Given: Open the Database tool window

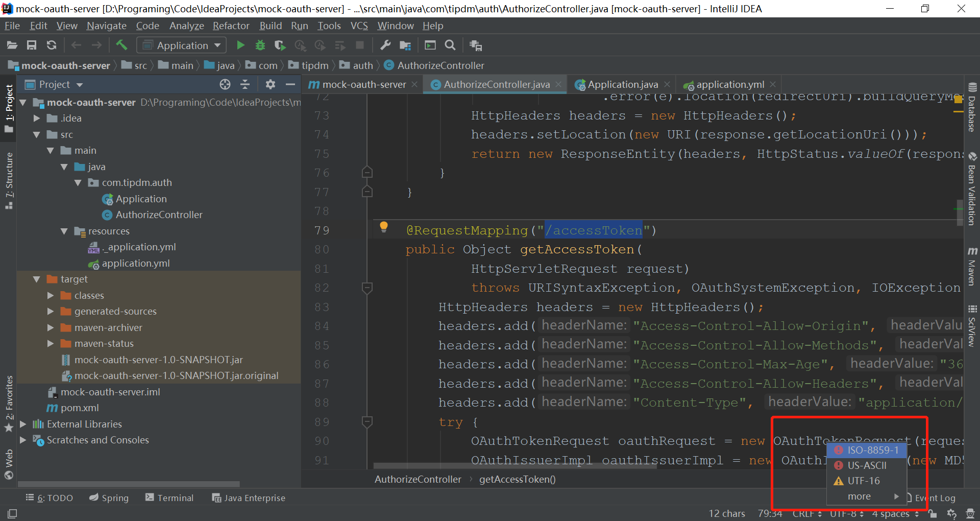Looking at the screenshot, I should tap(972, 107).
